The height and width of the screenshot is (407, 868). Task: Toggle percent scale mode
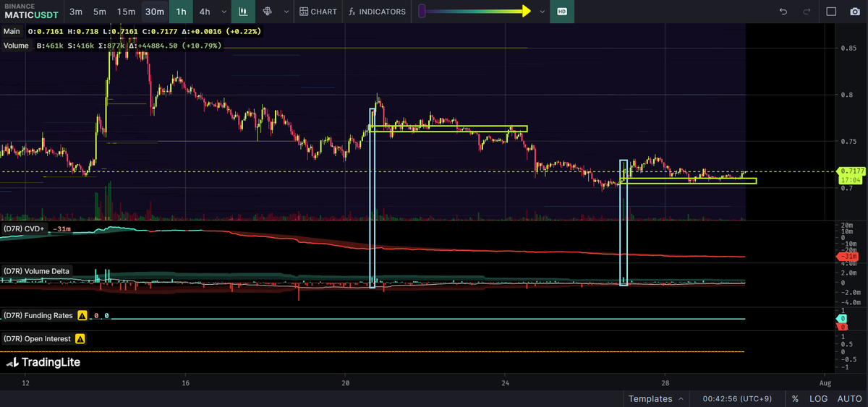pyautogui.click(x=795, y=398)
